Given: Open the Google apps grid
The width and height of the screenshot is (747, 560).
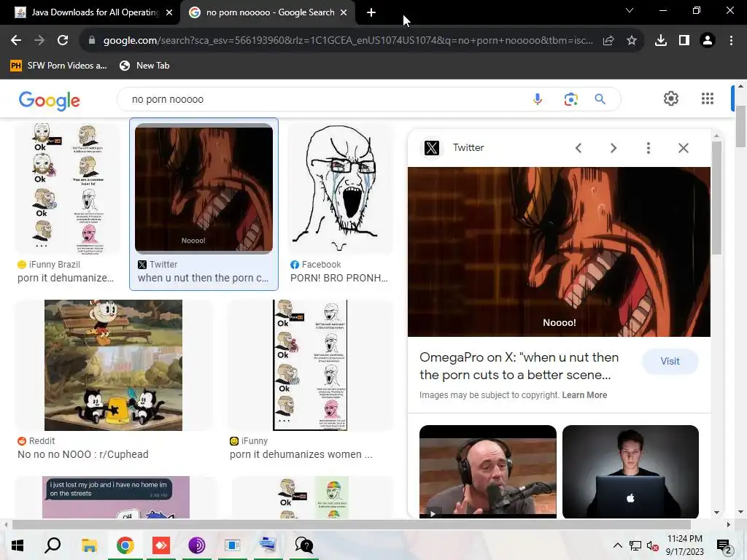Looking at the screenshot, I should coord(708,98).
